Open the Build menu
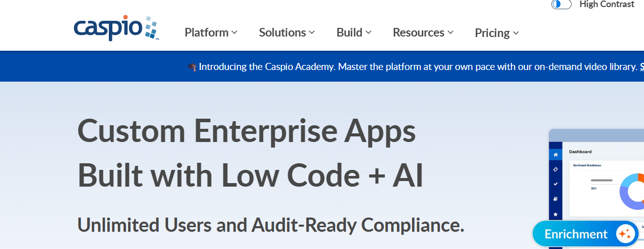 click(354, 32)
